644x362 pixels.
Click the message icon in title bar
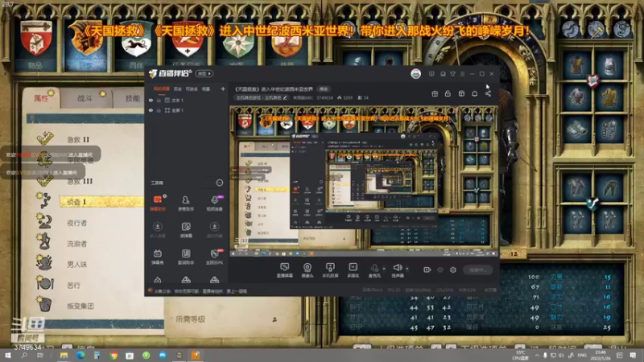pyautogui.click(x=431, y=74)
